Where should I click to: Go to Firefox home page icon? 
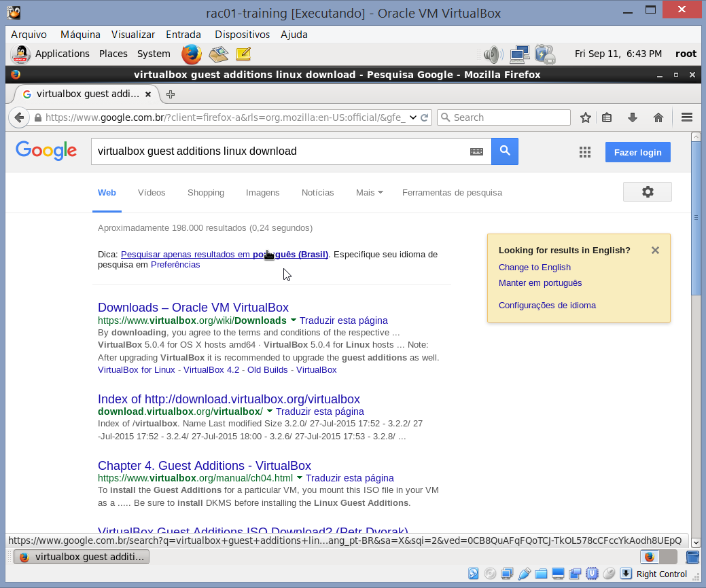tap(658, 117)
